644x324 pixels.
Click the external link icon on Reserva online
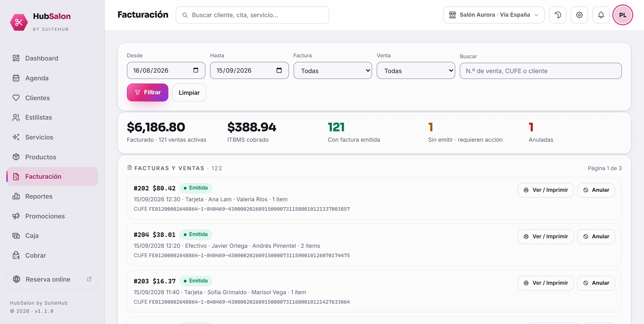point(89,279)
